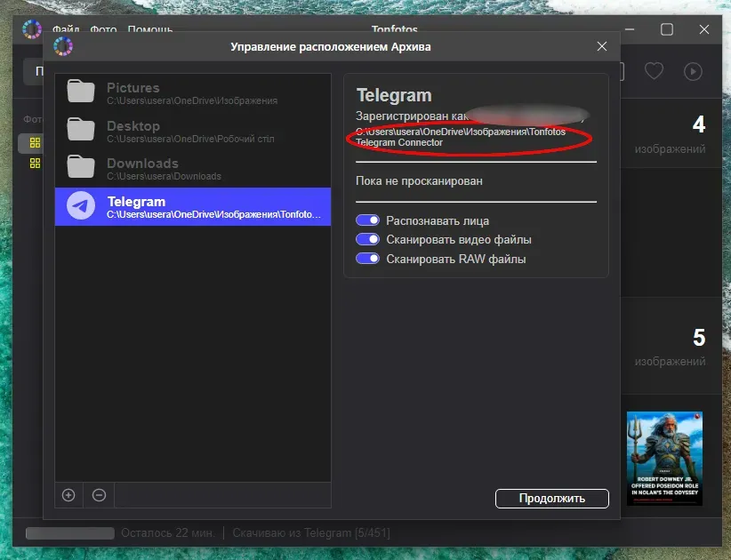Click the add location plus icon
The height and width of the screenshot is (560, 731).
coord(68,495)
